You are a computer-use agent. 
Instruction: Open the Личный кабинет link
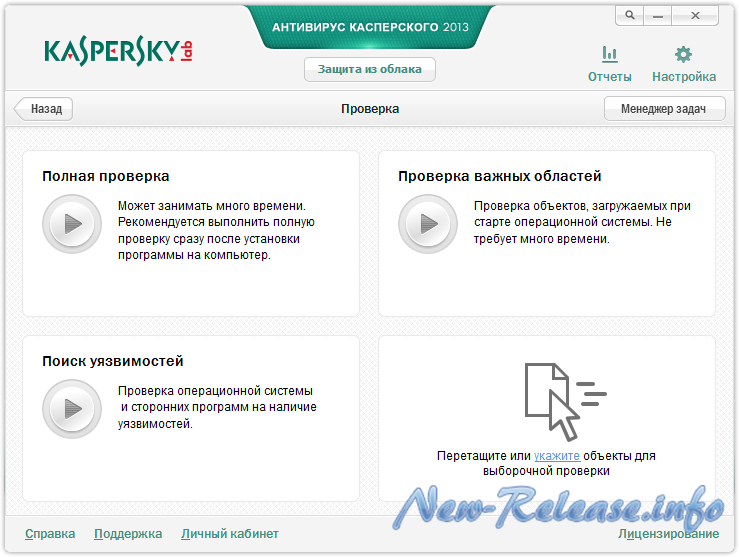(x=230, y=533)
